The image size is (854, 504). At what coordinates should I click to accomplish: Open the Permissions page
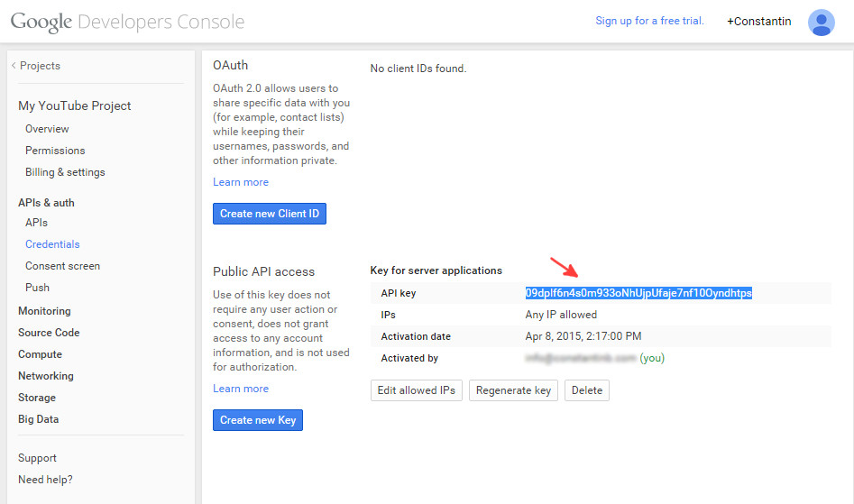[55, 151]
